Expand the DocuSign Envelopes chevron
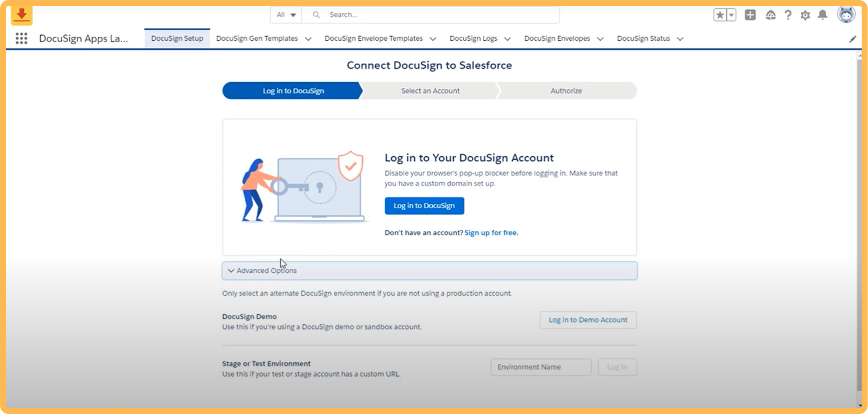 pyautogui.click(x=601, y=39)
